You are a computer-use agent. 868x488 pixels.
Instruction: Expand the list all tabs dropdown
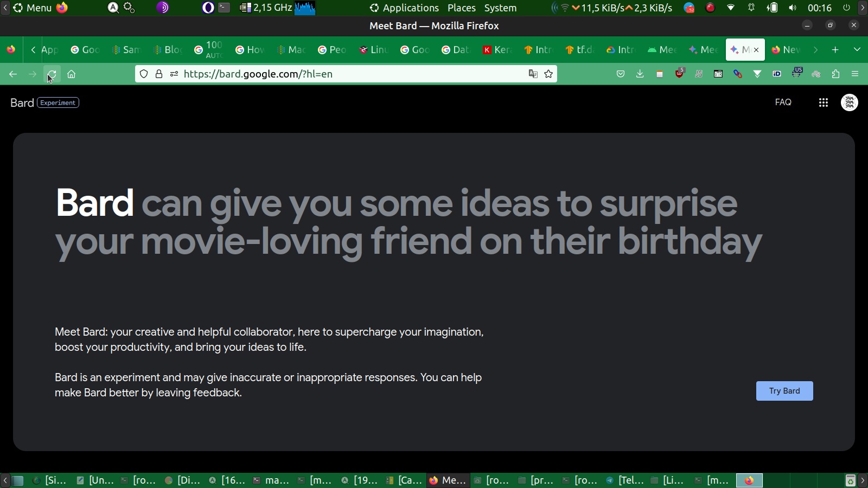[x=857, y=50]
